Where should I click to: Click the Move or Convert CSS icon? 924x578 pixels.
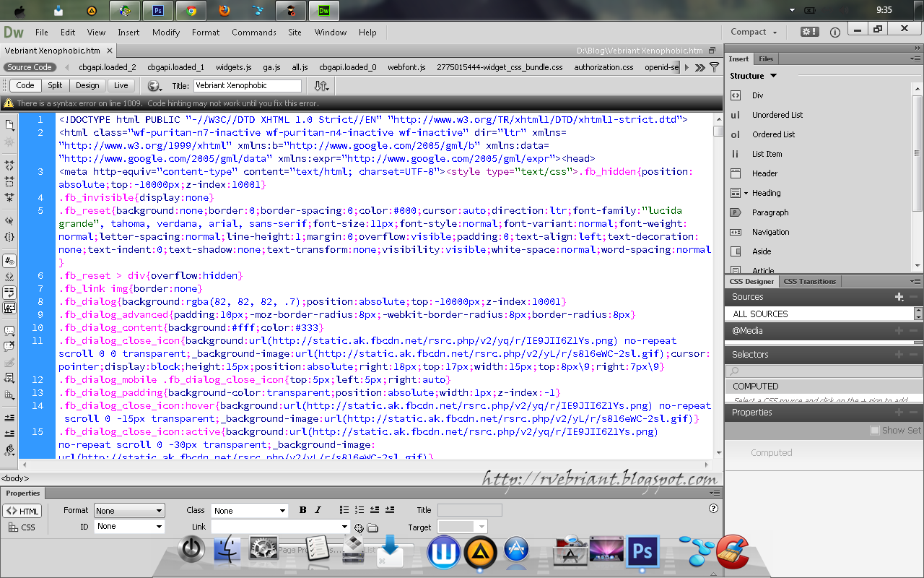tap(9, 395)
